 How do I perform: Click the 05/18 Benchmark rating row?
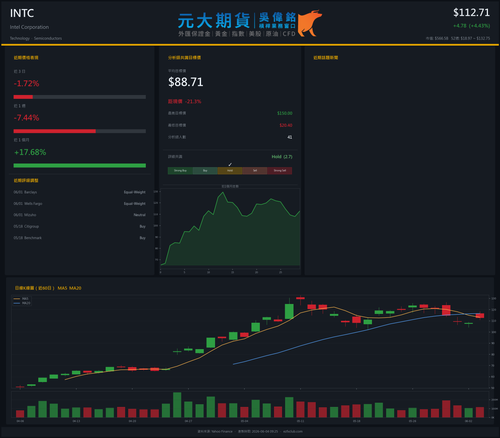tap(80, 238)
